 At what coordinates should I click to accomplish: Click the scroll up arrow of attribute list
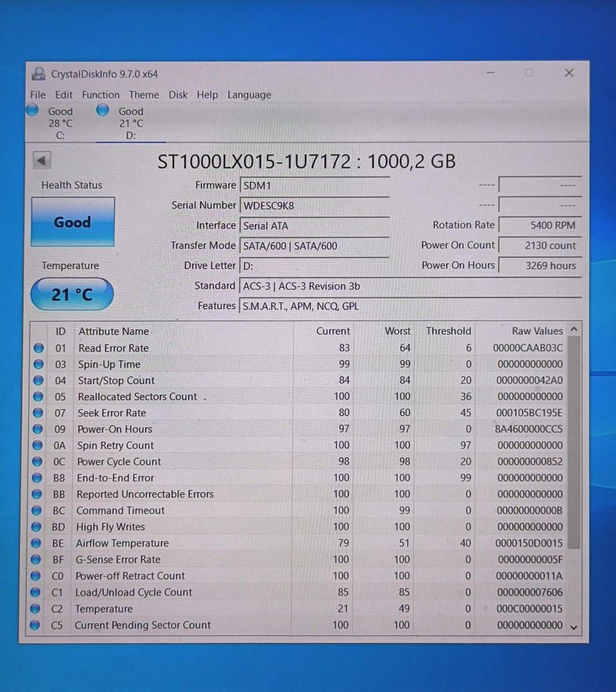574,329
